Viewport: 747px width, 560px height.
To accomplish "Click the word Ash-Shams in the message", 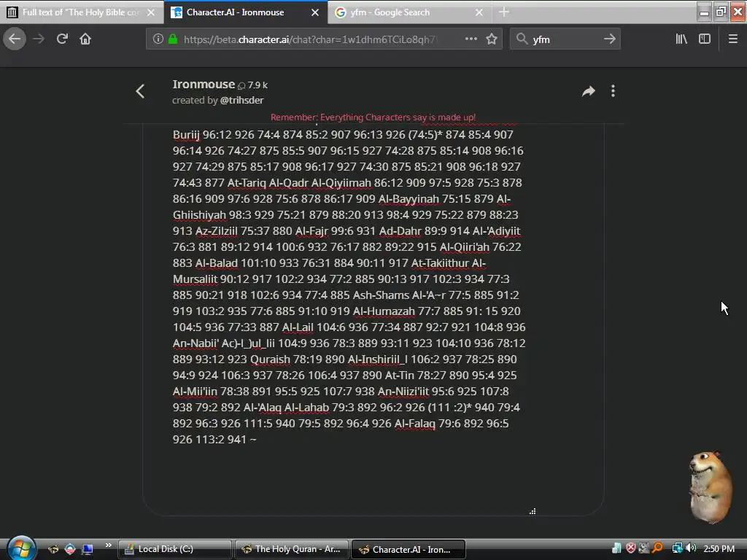I will tap(381, 295).
